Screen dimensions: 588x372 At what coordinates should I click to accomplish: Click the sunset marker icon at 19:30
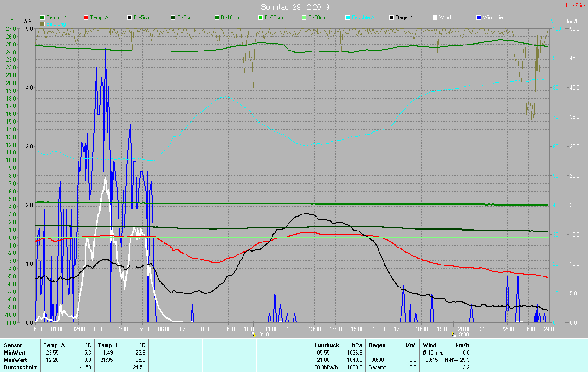click(x=453, y=335)
